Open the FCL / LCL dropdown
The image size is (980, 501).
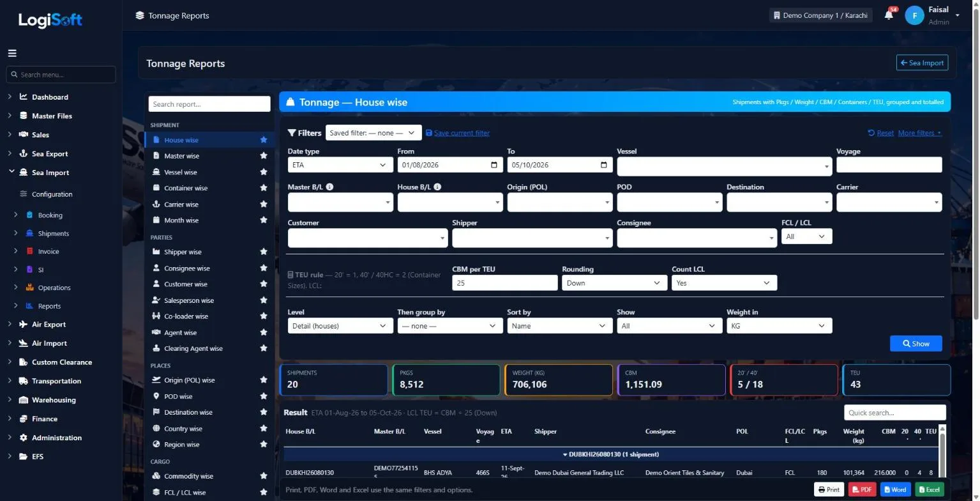tap(807, 236)
